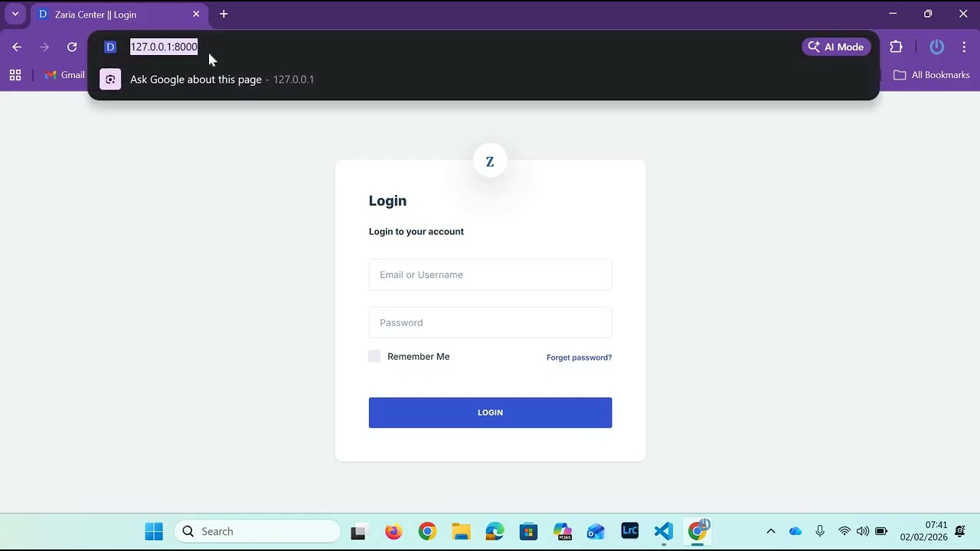
Task: Click the active Chrome profile taskbar icon
Action: 697,530
